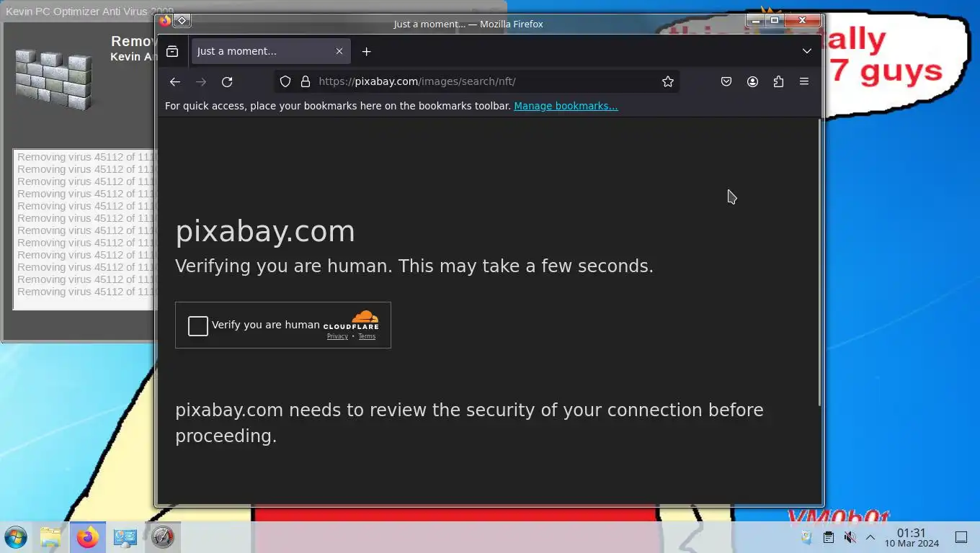Open the Cloudflare Terms link
Screen dimensions: 980x553
coord(367,336)
